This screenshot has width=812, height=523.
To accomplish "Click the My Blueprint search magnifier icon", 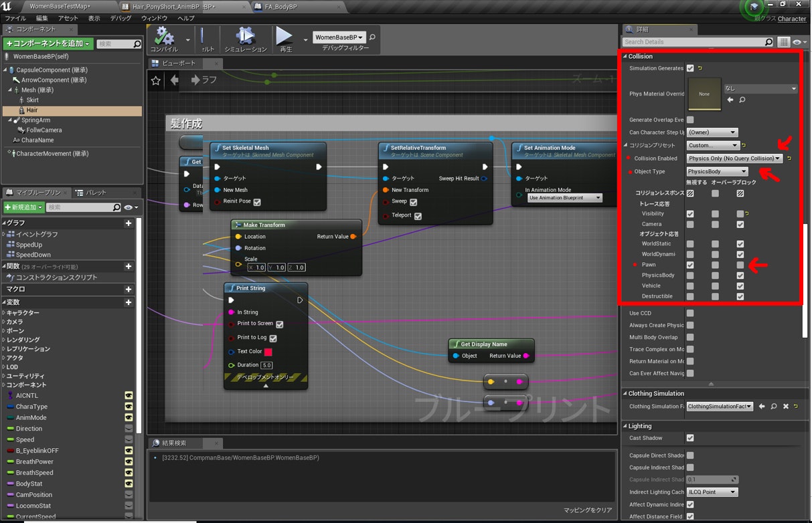I will 117,207.
